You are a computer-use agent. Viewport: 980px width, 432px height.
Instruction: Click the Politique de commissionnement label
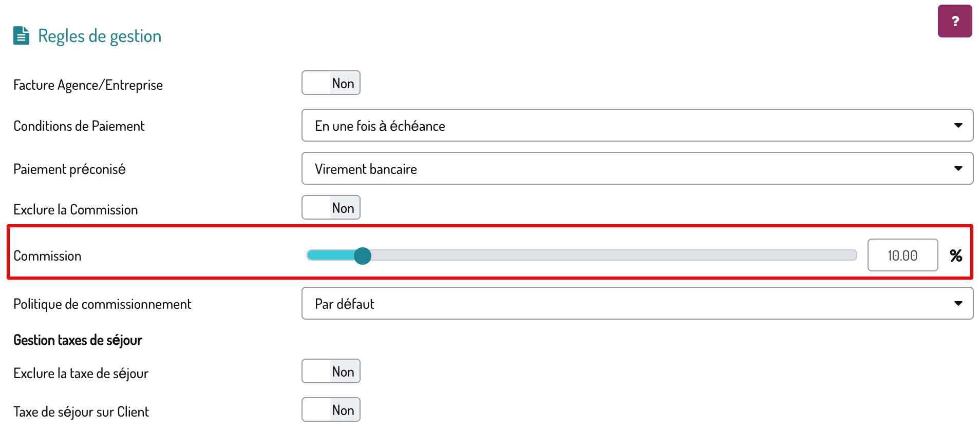102,304
